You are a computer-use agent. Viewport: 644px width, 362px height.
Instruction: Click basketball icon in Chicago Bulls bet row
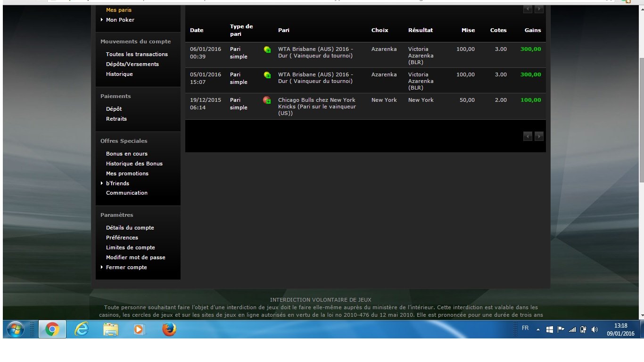pos(267,100)
